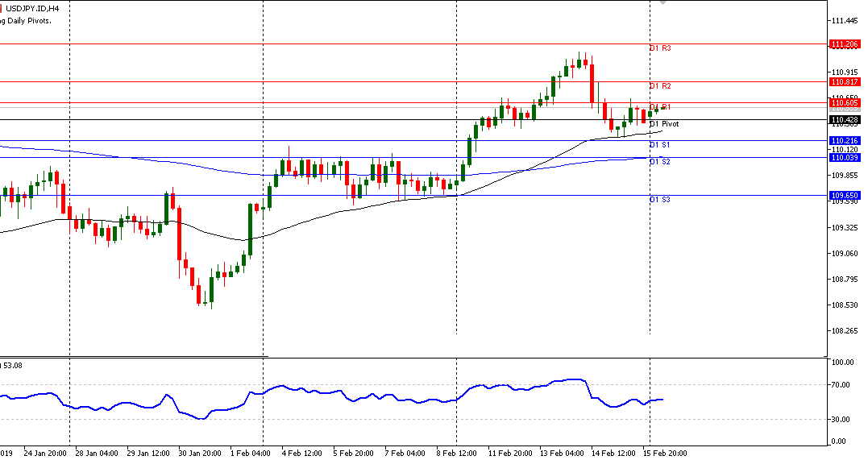The image size is (868, 460).
Task: Select the D1 S2 support label
Action: pos(660,162)
